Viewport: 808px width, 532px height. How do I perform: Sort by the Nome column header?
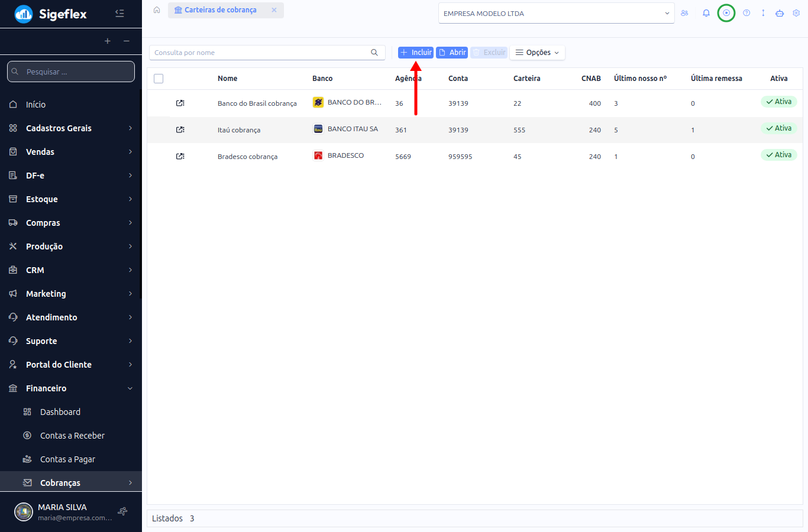227,79
